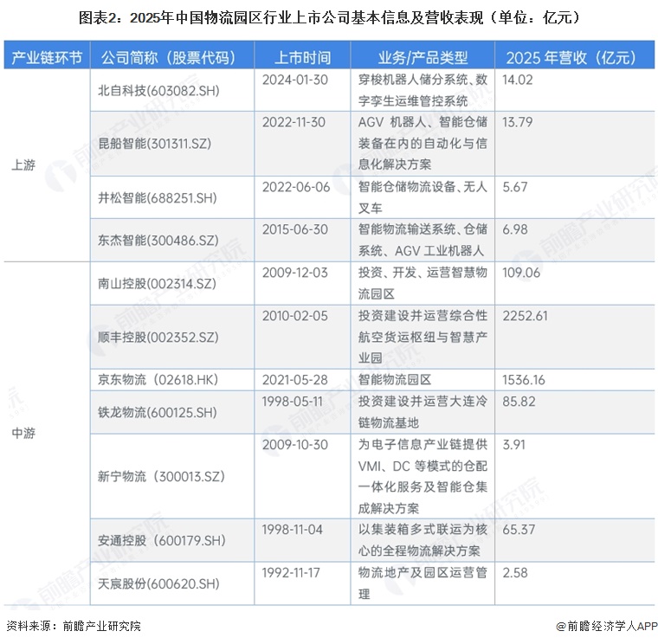Click company 顺丰控股(002352.SZ)
The height and width of the screenshot is (644, 658).
tap(158, 337)
